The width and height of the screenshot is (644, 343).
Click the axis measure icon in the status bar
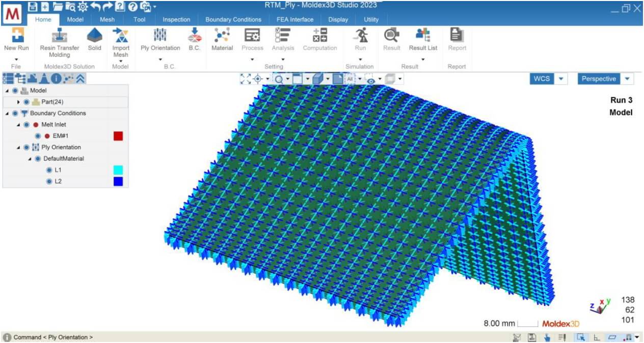click(x=596, y=337)
